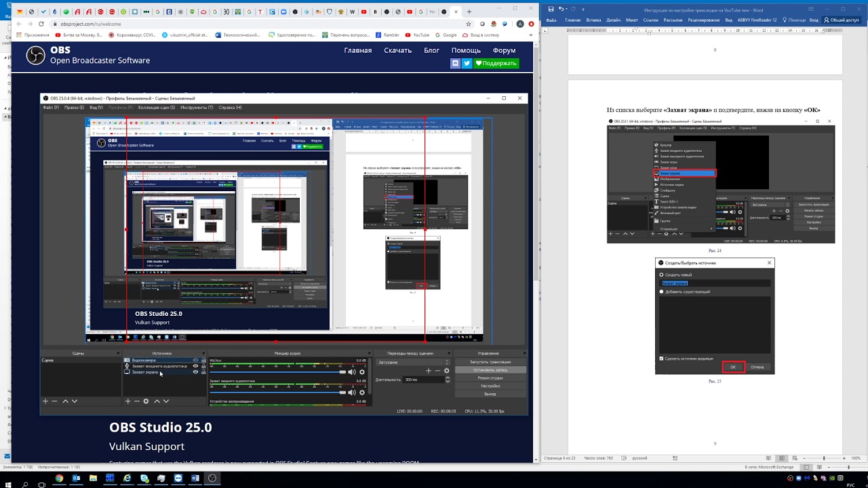The image size is (868, 488).
Task: Save the Word document via floppy icon
Action: click(551, 9)
